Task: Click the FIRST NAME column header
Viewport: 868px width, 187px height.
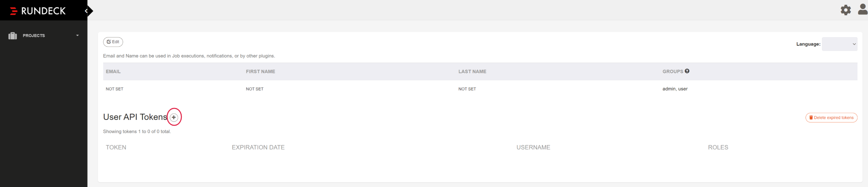Action: (x=260, y=72)
